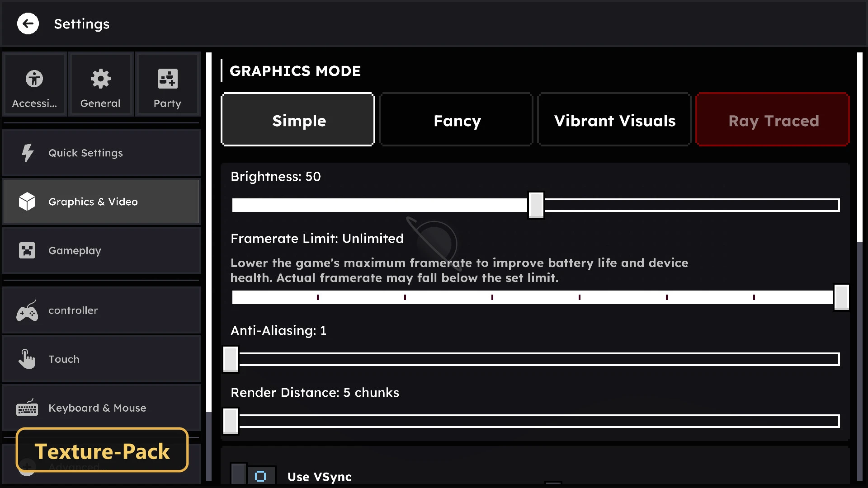Click the GRAPHICS MODE heading
868x488 pixels.
(x=295, y=71)
